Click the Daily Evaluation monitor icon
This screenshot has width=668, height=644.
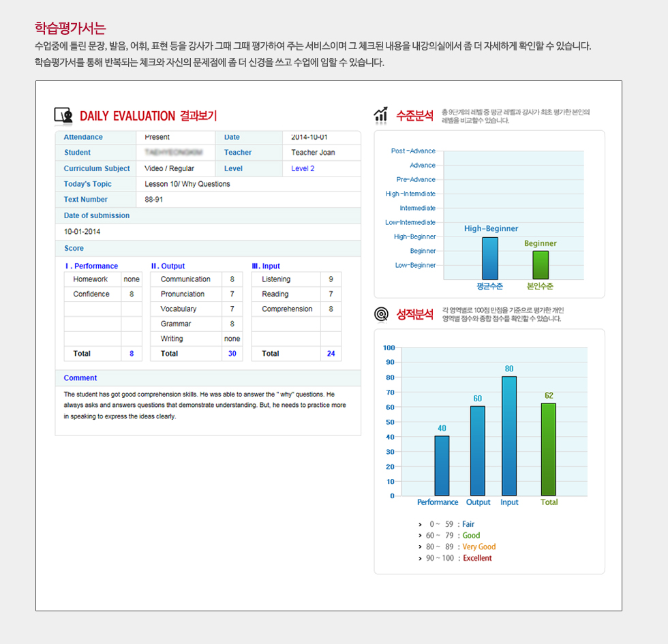click(63, 116)
